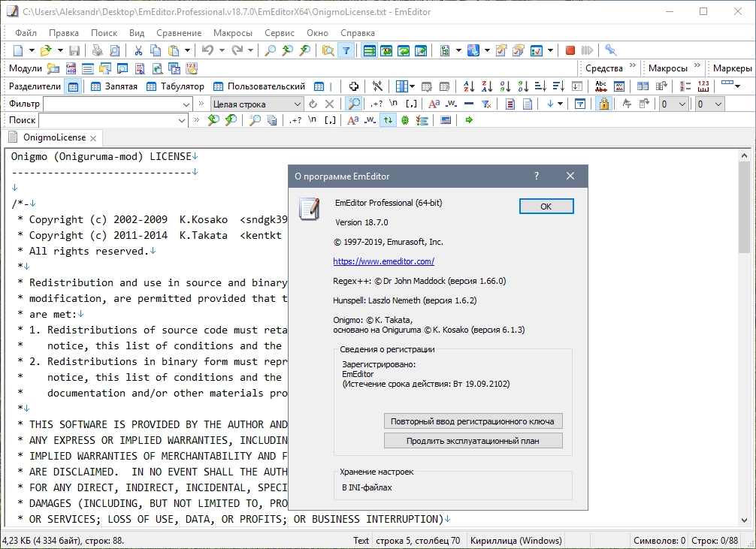
Task: Click Повторный ввод регистрационного ключа button
Action: (473, 421)
